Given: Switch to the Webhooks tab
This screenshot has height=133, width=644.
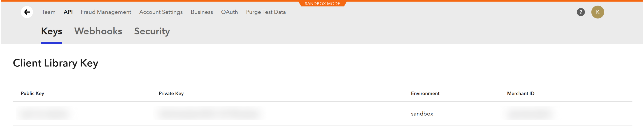Looking at the screenshot, I should 98,31.
